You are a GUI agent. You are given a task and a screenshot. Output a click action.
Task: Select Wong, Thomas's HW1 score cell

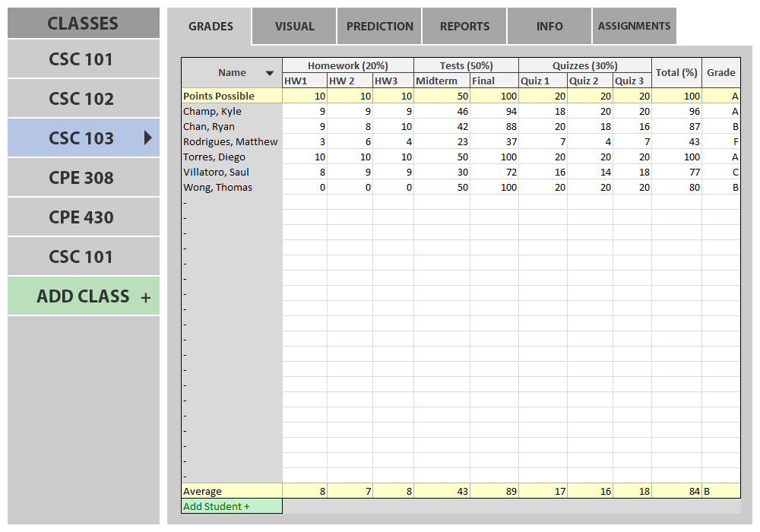[305, 187]
